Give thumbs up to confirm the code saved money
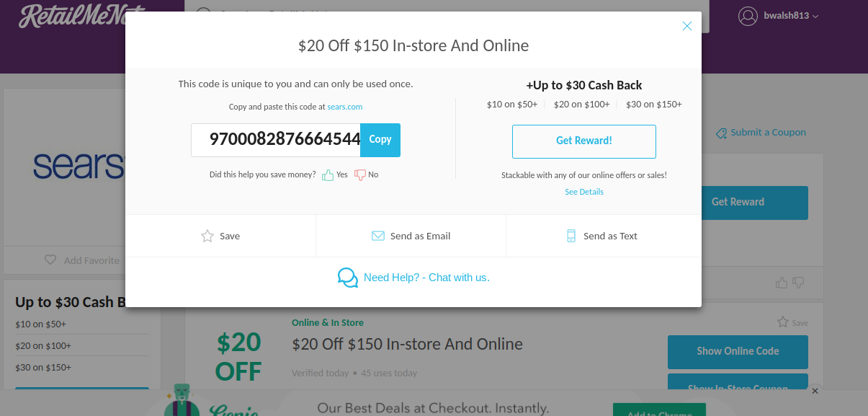The width and height of the screenshot is (868, 416). (x=328, y=174)
